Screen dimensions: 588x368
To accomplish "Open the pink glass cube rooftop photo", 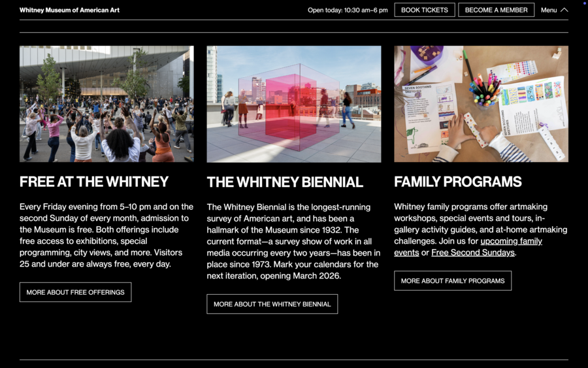I will [293, 104].
